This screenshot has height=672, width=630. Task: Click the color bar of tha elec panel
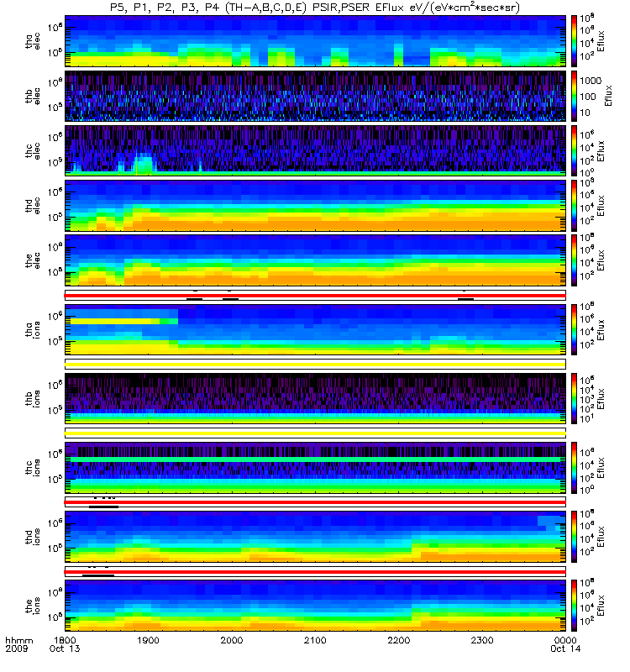coord(574,41)
